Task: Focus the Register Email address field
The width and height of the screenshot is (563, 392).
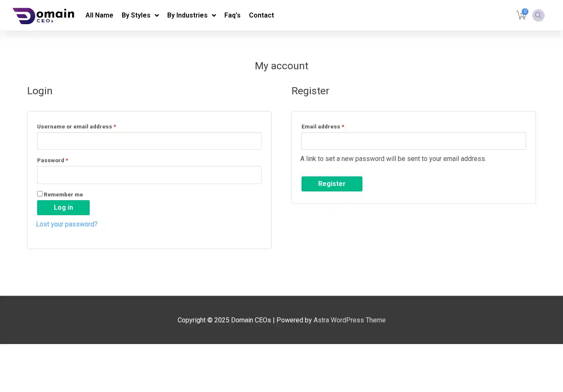Action: tap(413, 141)
